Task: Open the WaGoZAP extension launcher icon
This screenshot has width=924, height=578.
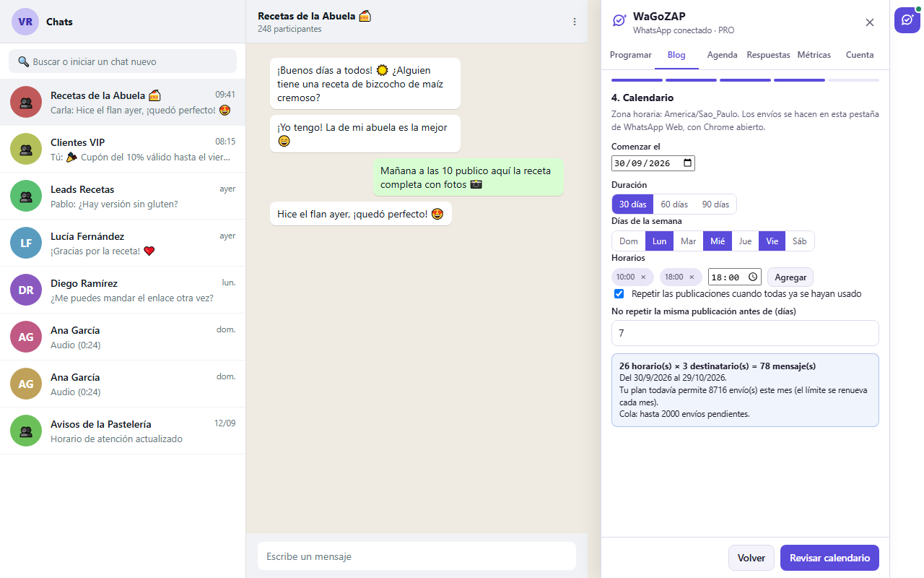Action: [x=907, y=20]
